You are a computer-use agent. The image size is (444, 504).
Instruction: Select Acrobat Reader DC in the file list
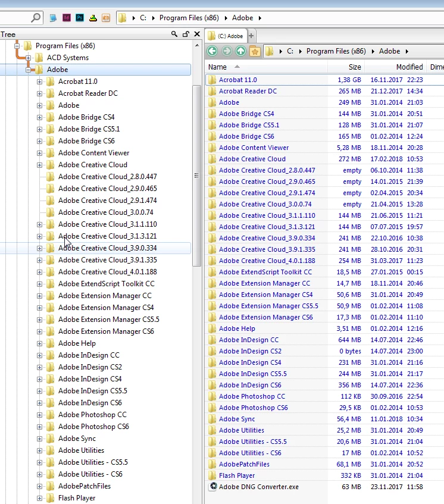pyautogui.click(x=248, y=91)
